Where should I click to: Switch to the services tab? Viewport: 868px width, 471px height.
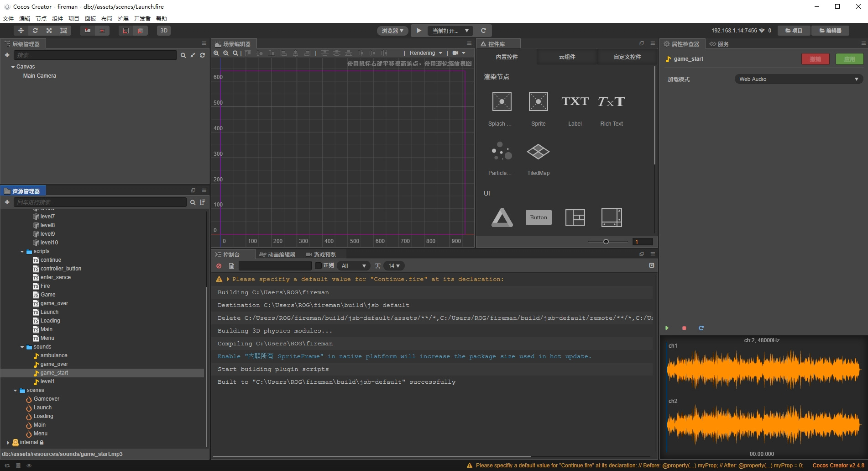[720, 44]
